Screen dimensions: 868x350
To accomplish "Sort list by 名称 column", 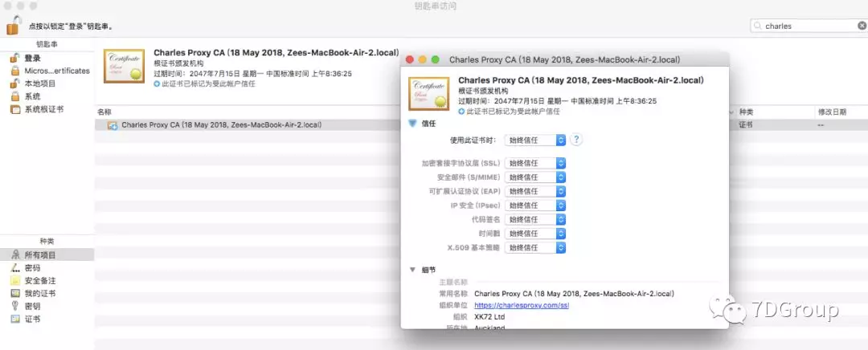I will coord(104,112).
